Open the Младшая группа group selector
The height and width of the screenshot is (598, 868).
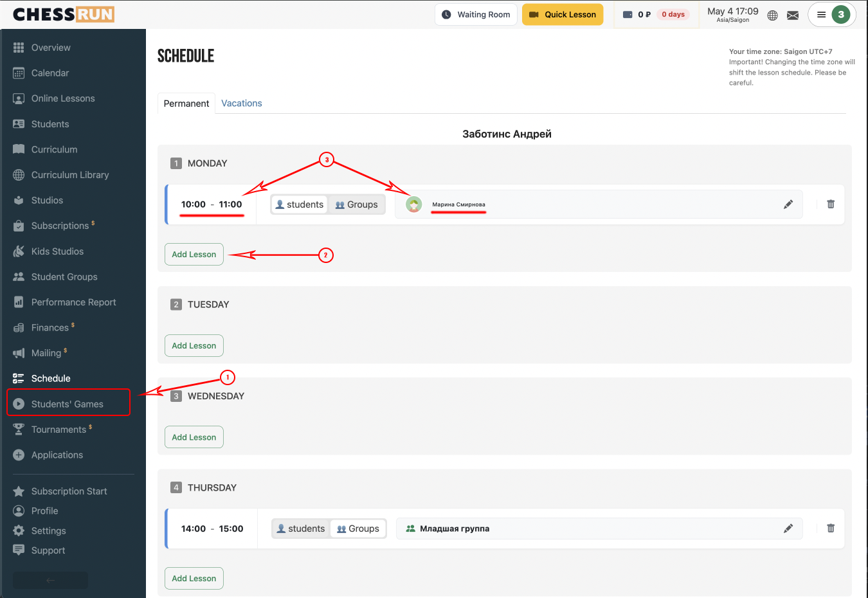(599, 529)
